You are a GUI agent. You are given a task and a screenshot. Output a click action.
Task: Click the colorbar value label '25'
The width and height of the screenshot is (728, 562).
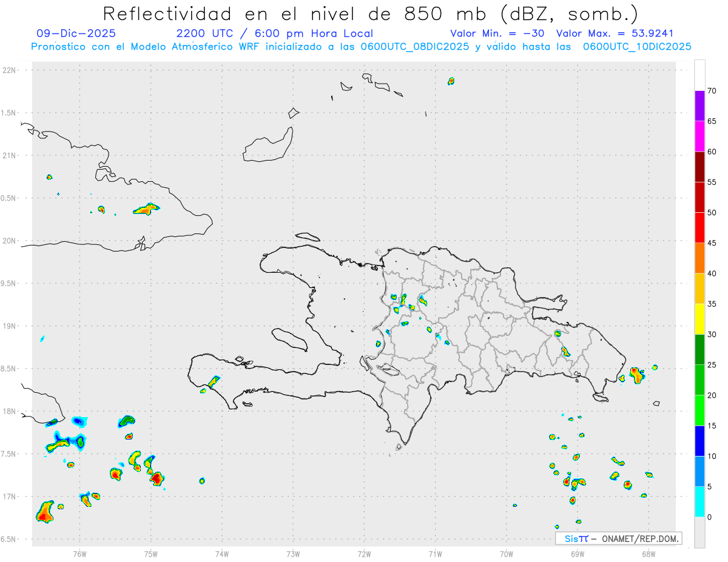[712, 365]
